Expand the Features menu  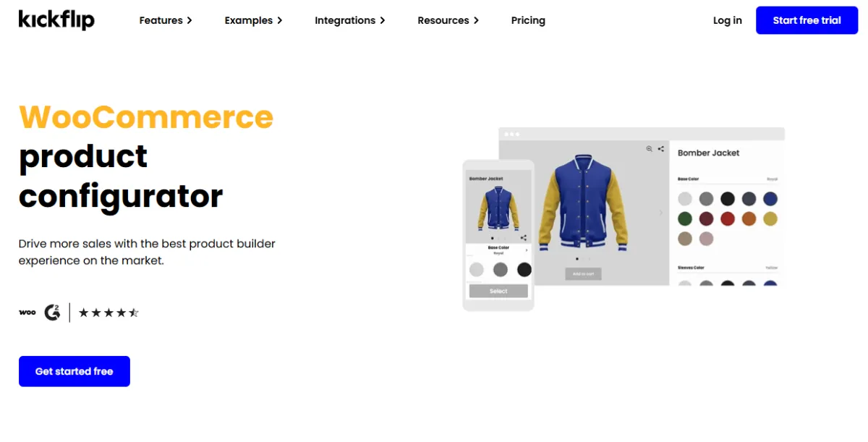point(166,20)
